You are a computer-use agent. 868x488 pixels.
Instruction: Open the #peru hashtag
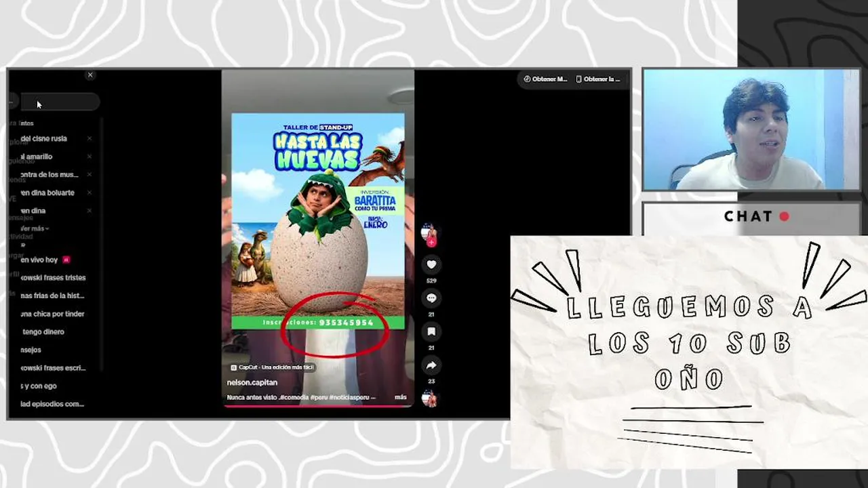319,397
